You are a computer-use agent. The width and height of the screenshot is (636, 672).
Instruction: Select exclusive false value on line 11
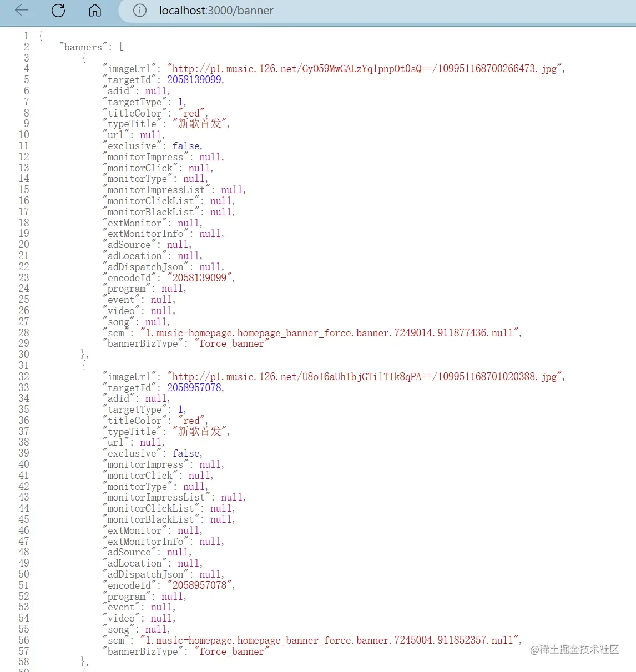pos(186,146)
